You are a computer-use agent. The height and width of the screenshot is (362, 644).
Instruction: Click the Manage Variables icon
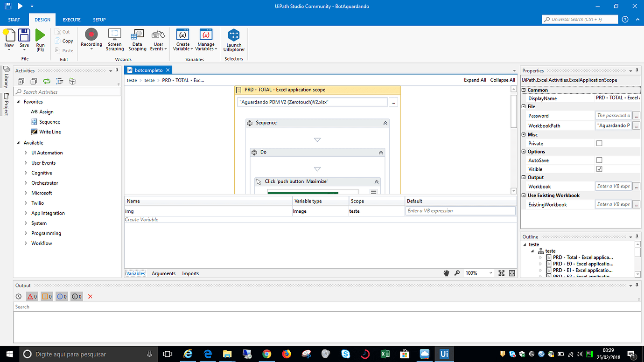coord(206,35)
